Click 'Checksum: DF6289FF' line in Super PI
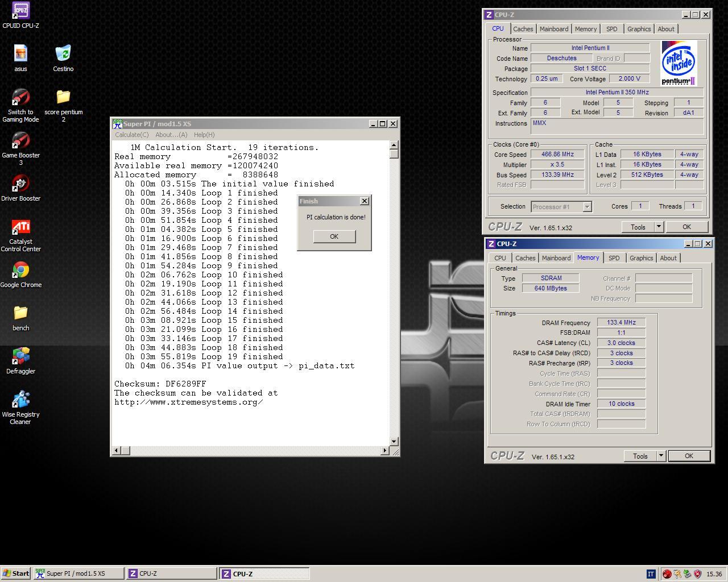This screenshot has width=728, height=582. (160, 384)
